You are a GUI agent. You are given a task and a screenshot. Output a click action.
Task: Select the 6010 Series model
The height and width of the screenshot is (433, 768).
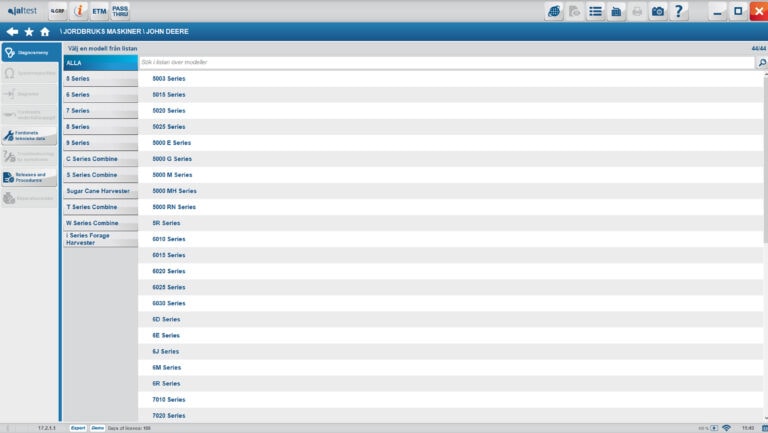pos(451,239)
